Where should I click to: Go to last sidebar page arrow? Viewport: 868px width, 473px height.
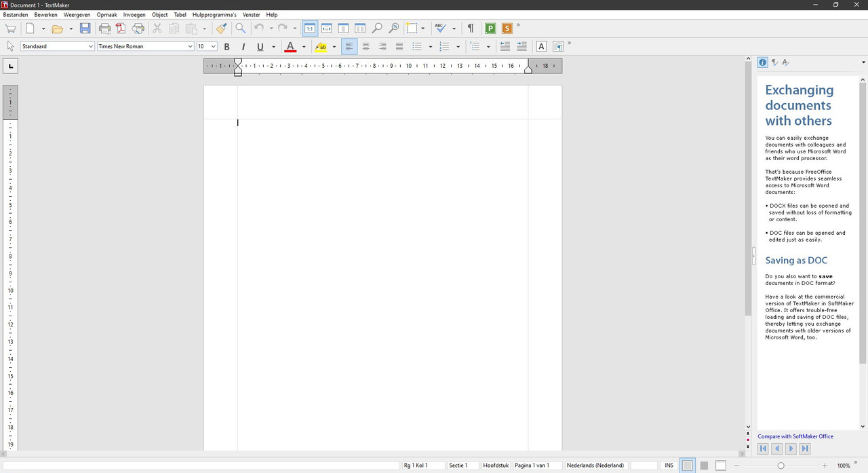click(805, 449)
